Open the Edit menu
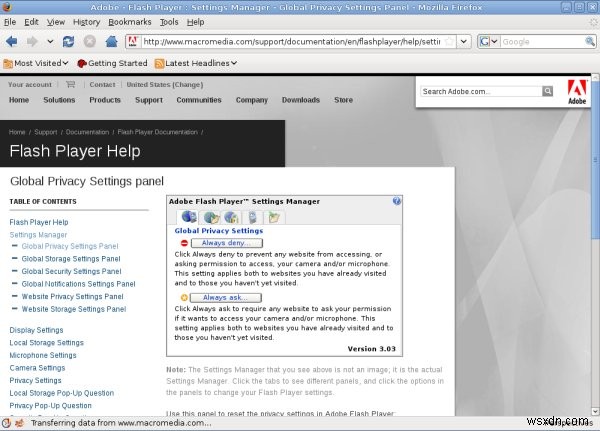This screenshot has height=431, width=600. click(x=31, y=22)
